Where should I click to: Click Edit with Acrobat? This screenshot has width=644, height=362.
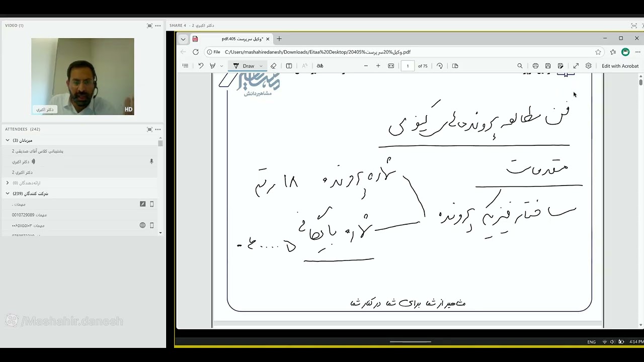coord(620,66)
